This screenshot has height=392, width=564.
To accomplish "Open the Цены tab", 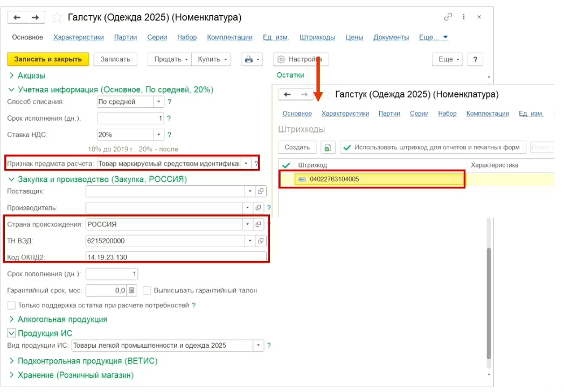I will (x=354, y=37).
